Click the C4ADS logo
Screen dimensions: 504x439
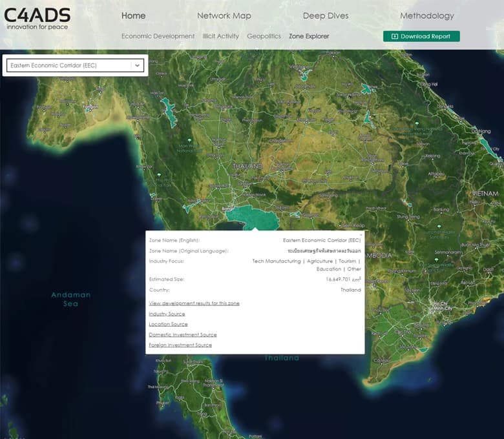point(37,19)
